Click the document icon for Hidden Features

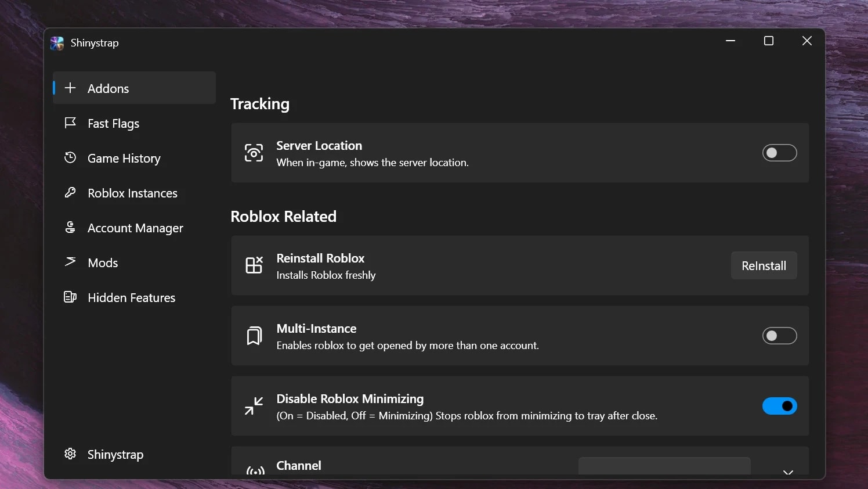click(70, 297)
